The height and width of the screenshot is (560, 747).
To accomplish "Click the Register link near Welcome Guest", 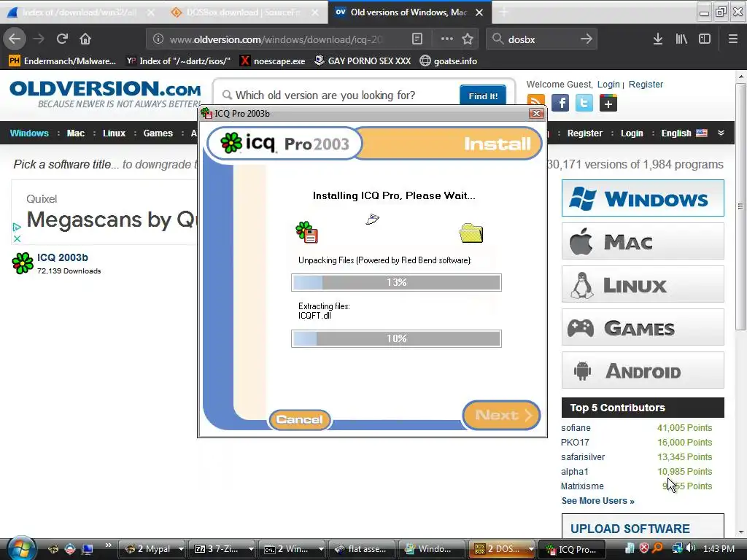I will 646,85.
